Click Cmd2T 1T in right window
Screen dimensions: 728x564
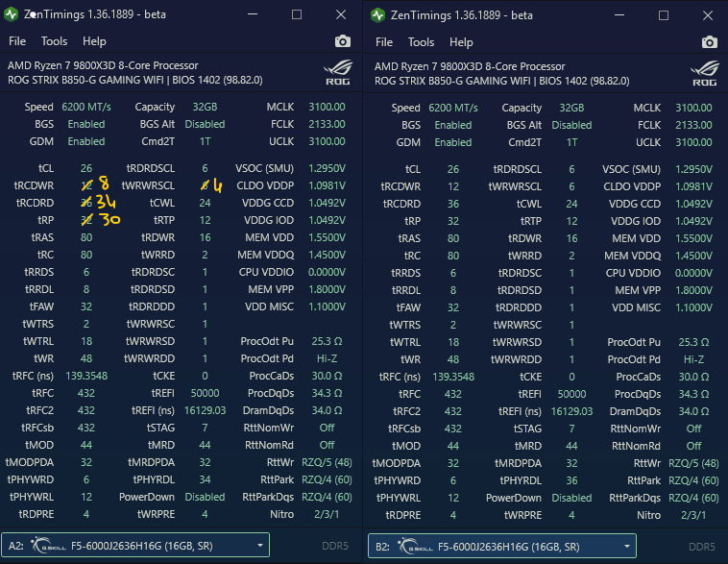[571, 142]
